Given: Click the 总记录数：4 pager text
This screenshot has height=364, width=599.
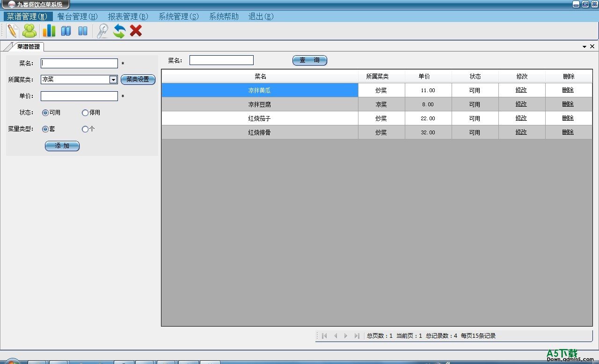Looking at the screenshot, I should pos(441,336).
